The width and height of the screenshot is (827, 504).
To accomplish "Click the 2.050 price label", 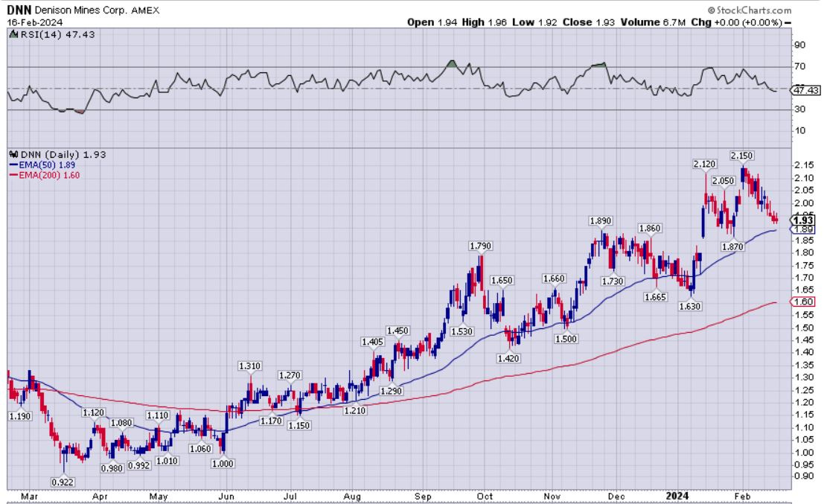I will (x=723, y=180).
